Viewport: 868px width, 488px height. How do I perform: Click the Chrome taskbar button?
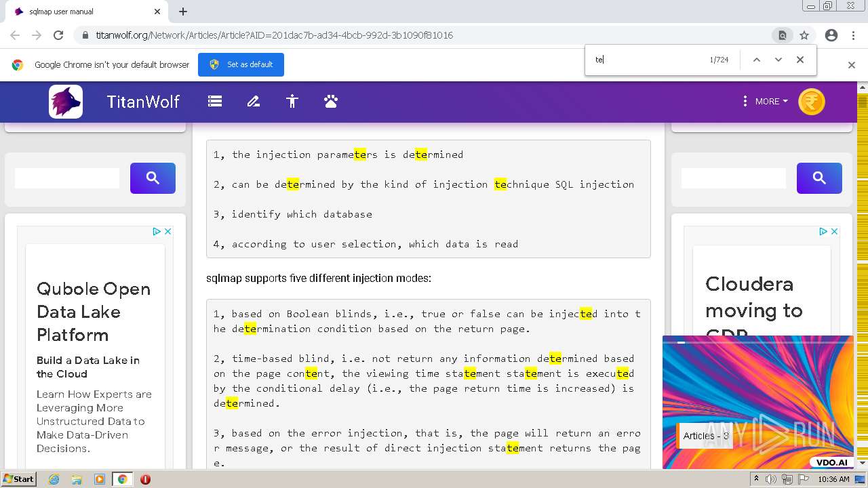(x=123, y=479)
